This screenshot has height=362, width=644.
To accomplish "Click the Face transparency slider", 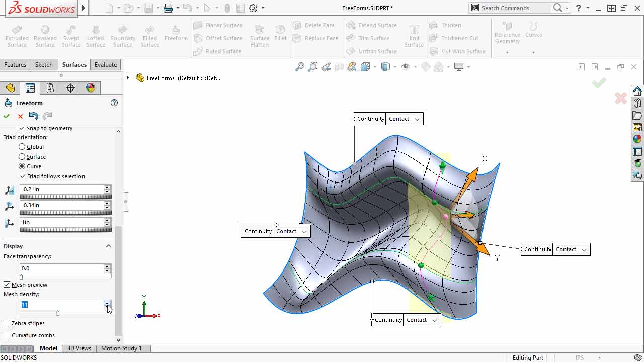I will [x=65, y=277].
